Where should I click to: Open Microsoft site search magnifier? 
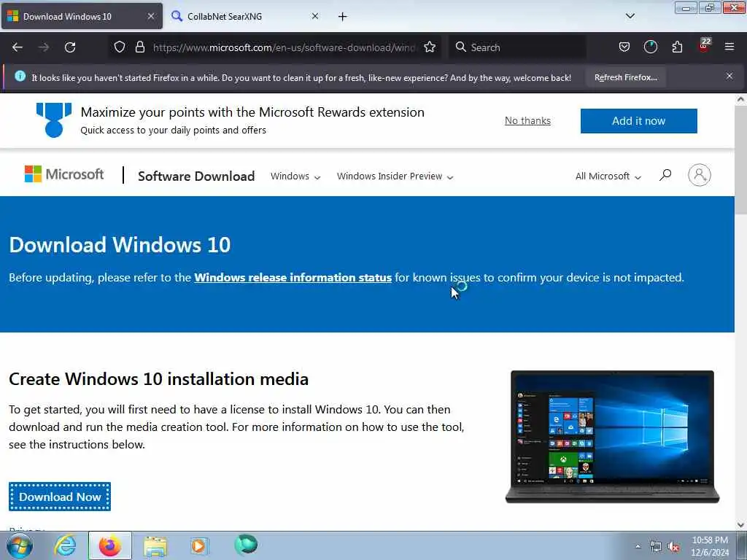(x=665, y=175)
